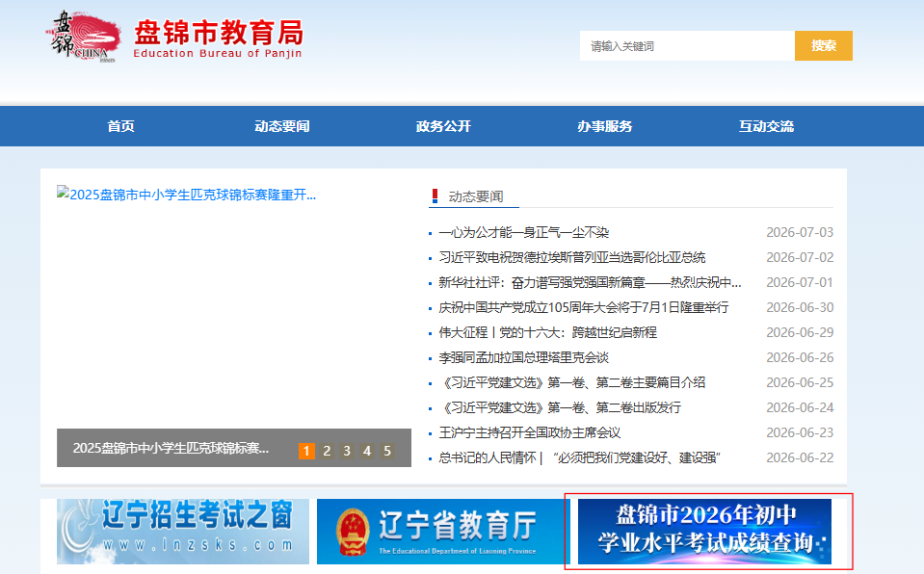Switch carousel to slide 5
Screen dimensions: 924x574
[387, 451]
